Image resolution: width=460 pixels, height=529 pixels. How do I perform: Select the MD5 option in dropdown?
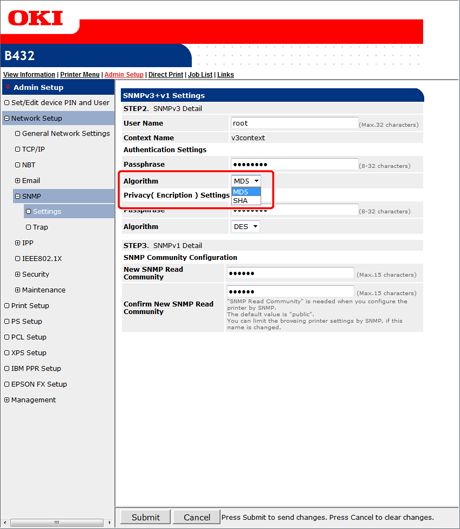point(246,192)
